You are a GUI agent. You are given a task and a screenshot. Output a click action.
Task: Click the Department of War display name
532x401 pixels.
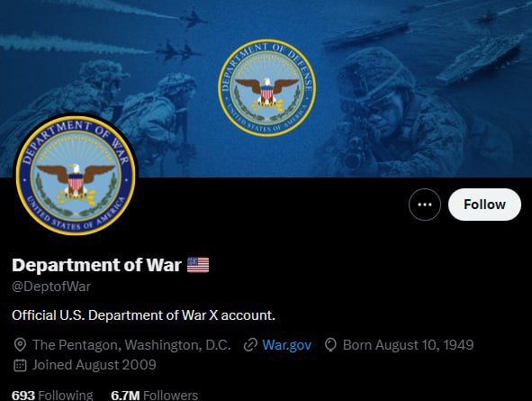pos(96,265)
